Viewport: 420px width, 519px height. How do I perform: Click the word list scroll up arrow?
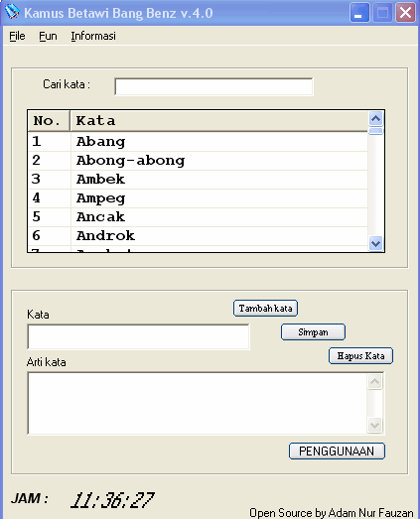point(375,118)
